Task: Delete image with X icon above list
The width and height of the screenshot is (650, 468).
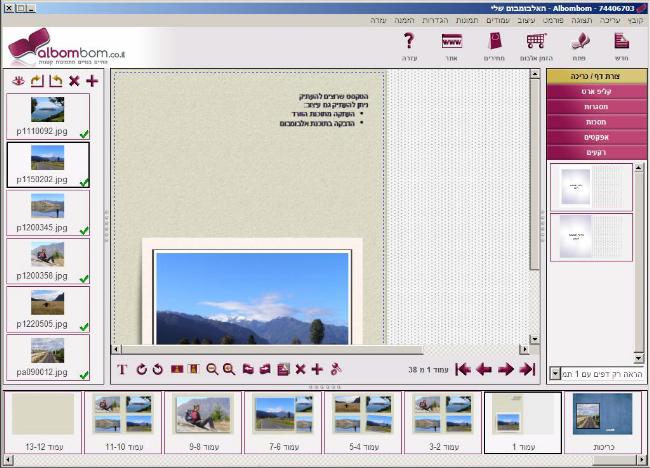Action: click(x=74, y=80)
